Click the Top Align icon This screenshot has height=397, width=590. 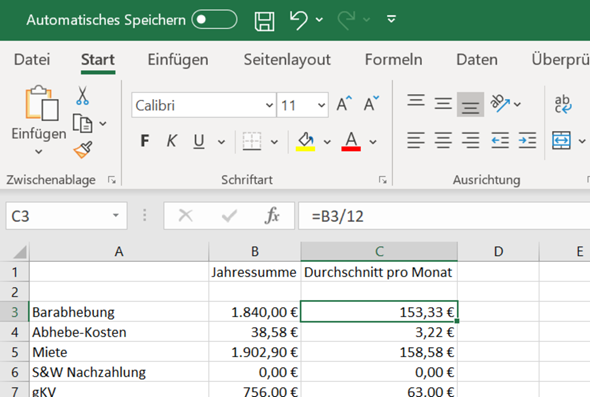point(416,100)
